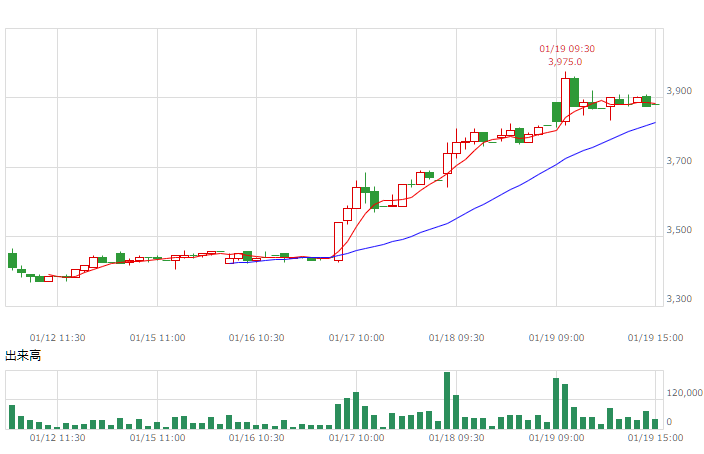This screenshot has height=454, width=704.
Task: Click the tallest volume bar near 01/18 09:30
Action: [x=447, y=401]
